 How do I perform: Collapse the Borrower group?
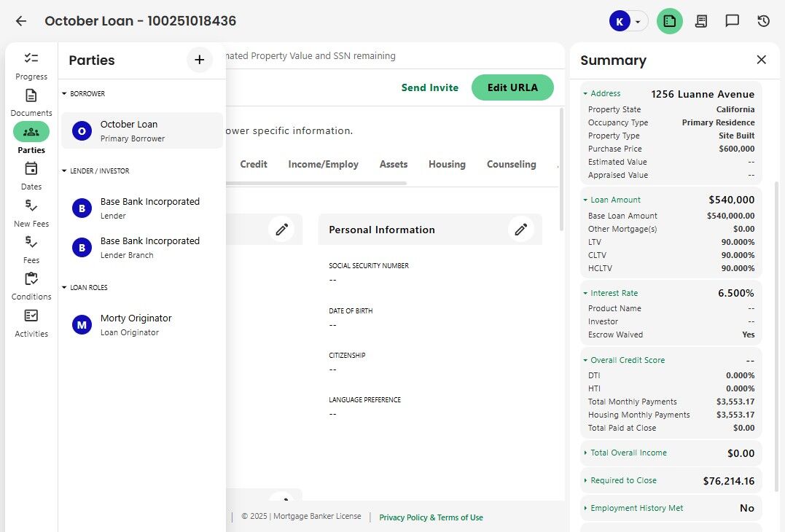click(x=64, y=94)
